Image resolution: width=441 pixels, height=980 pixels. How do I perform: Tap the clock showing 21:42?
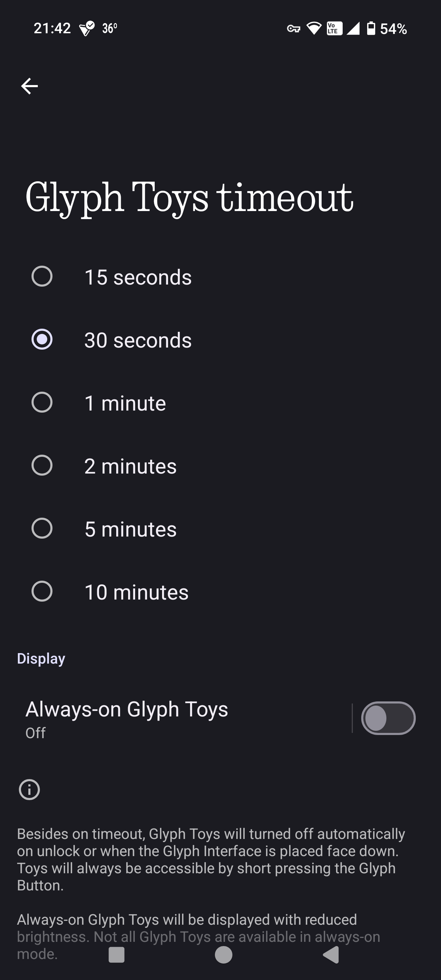52,29
